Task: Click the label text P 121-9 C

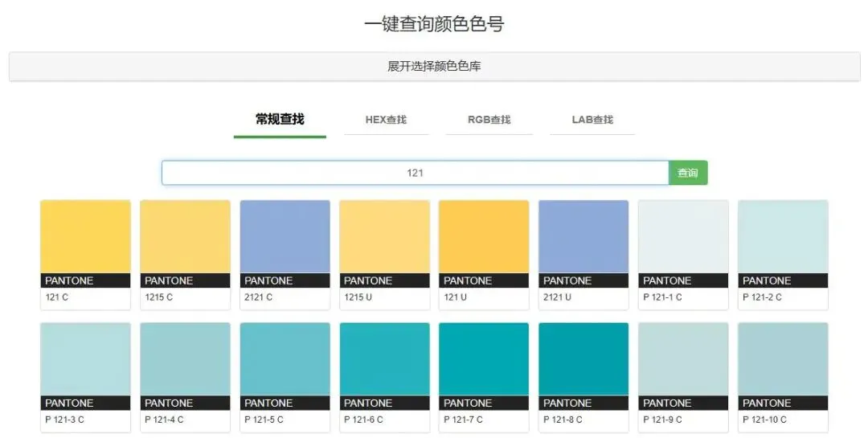Action: pyautogui.click(x=662, y=420)
